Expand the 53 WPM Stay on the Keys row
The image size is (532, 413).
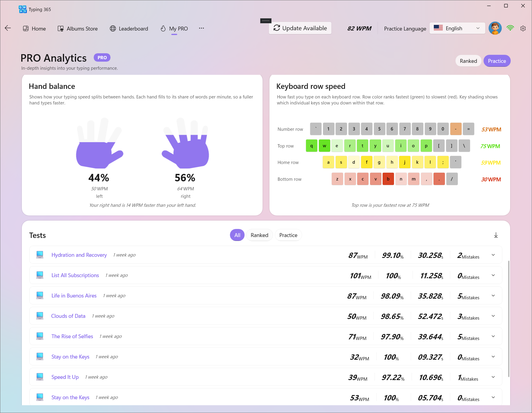click(493, 397)
